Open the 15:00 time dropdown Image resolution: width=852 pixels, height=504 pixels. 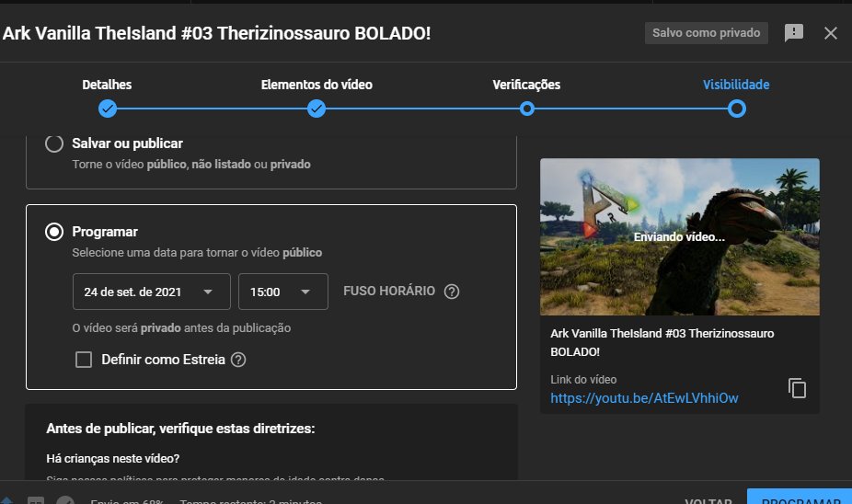click(283, 292)
